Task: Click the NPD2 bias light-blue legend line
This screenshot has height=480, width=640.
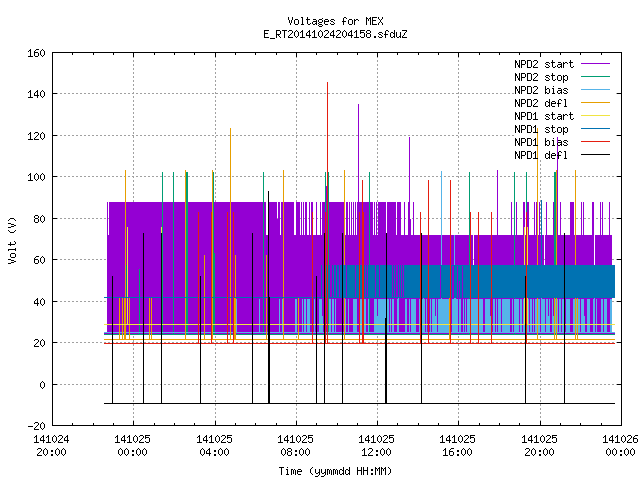Action: point(595,90)
